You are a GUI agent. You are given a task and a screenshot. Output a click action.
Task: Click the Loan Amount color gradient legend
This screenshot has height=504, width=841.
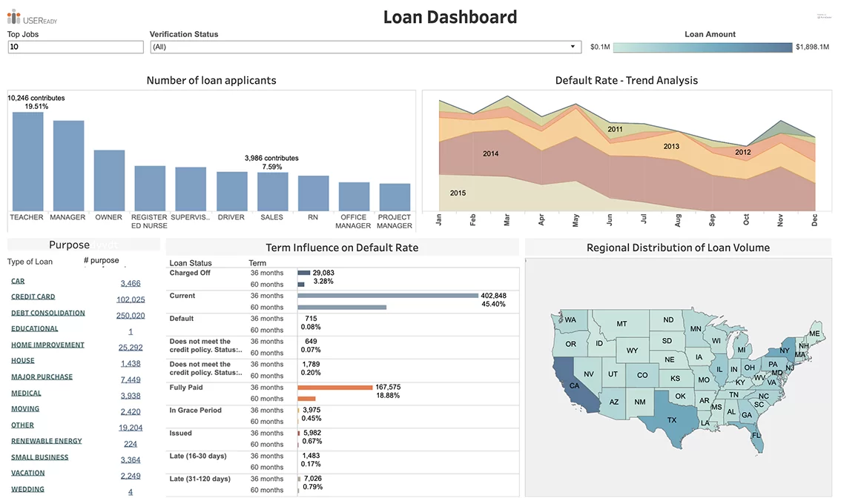pos(702,47)
